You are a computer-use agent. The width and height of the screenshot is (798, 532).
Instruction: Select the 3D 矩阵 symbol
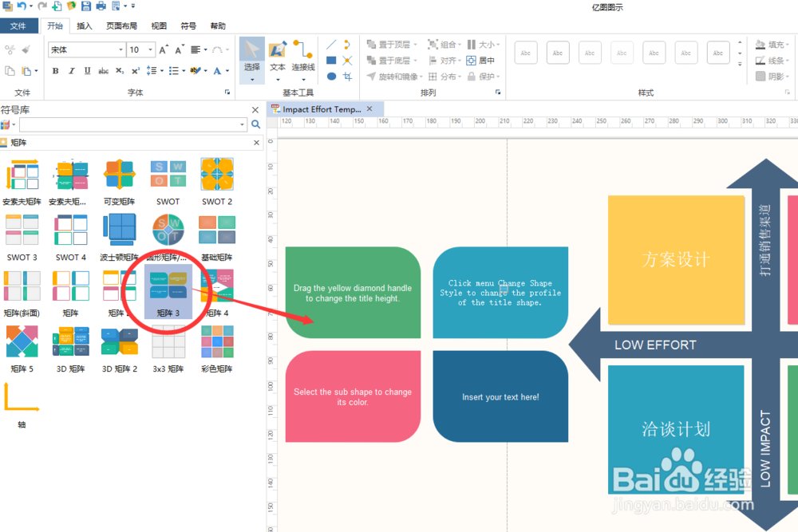[71, 349]
